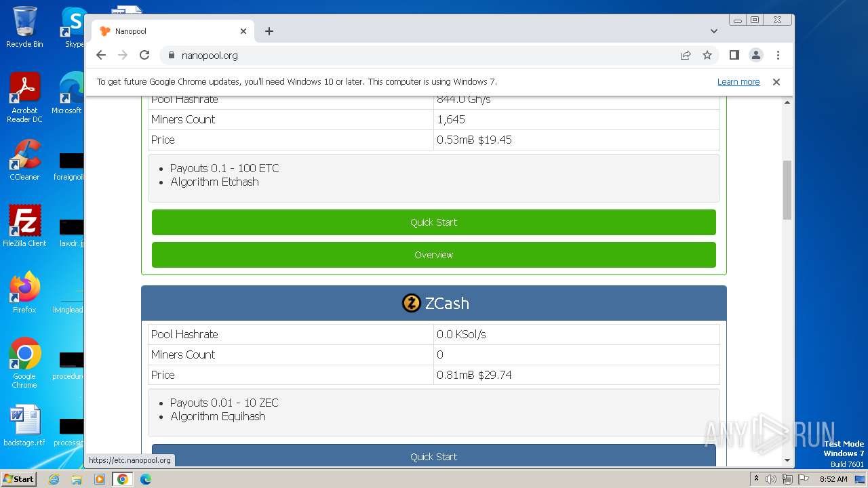
Task: Close the Nanopool tab
Action: (x=243, y=31)
